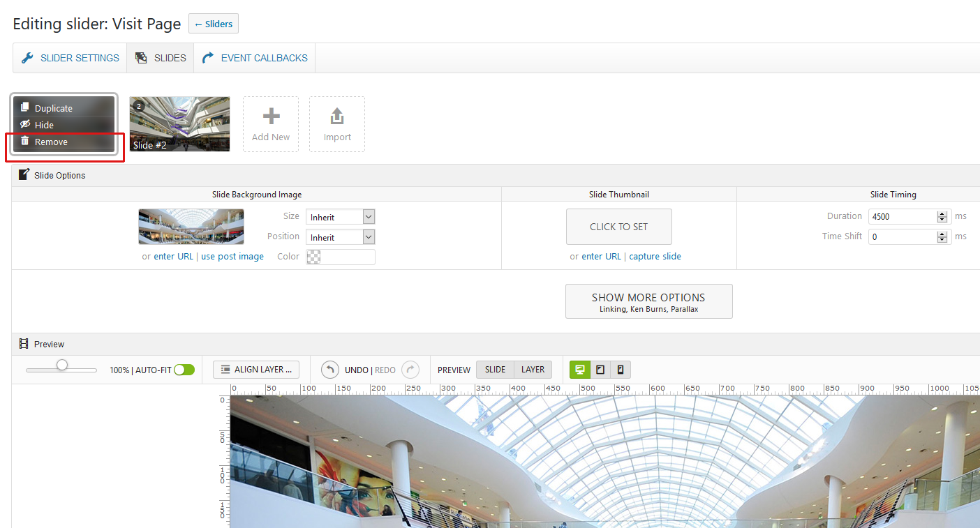This screenshot has width=980, height=528.
Task: Click the SHOW MORE OPTIONS button
Action: coord(648,301)
